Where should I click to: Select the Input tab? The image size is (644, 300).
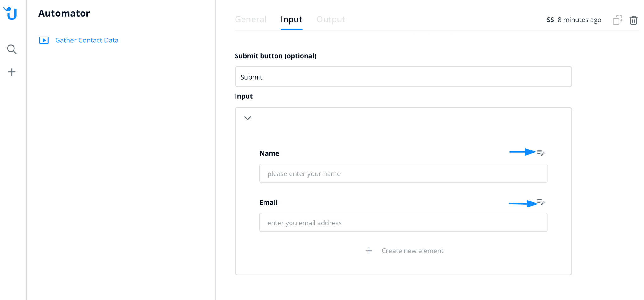pyautogui.click(x=291, y=20)
